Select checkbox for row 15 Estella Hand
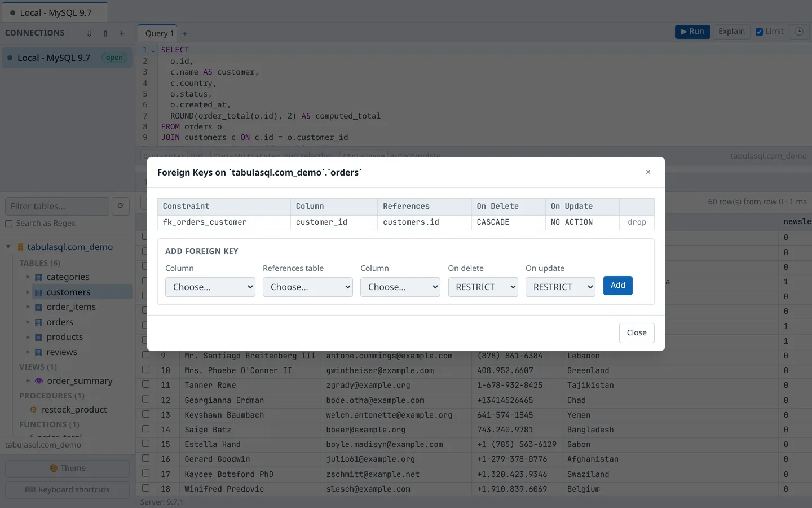812x508 pixels. point(145,444)
